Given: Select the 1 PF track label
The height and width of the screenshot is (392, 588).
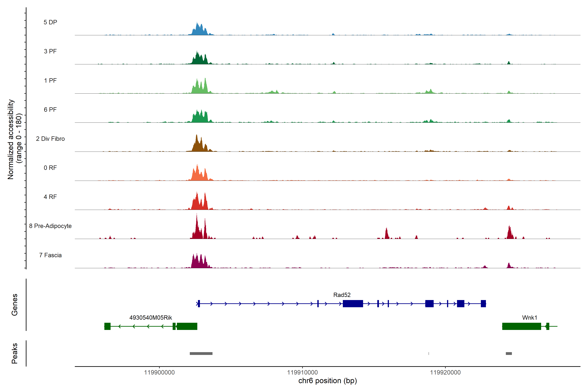Looking at the screenshot, I should [x=50, y=81].
